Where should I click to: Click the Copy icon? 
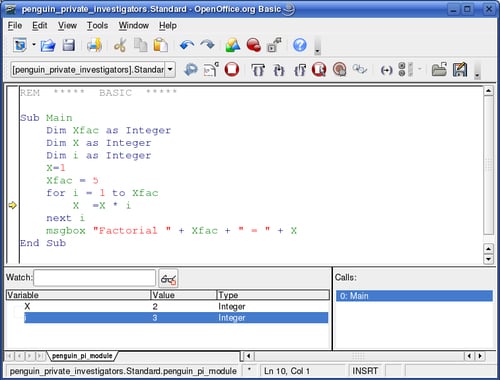coord(140,45)
